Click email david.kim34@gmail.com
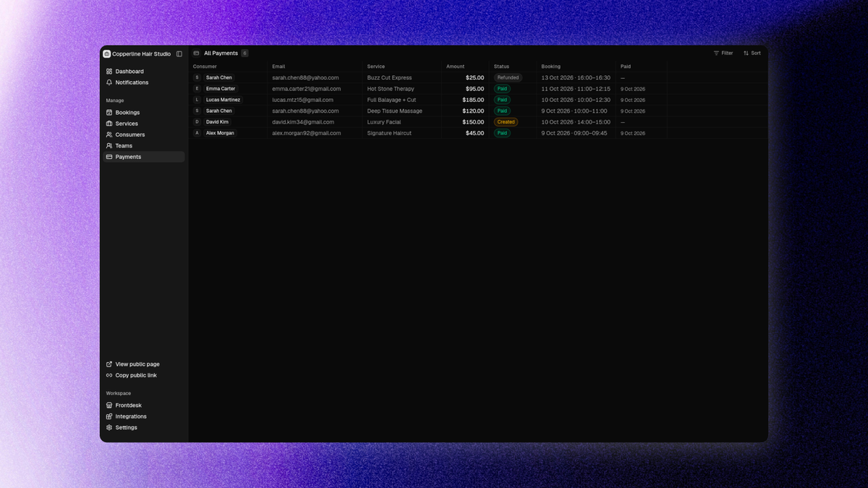The height and width of the screenshot is (488, 868). point(303,122)
